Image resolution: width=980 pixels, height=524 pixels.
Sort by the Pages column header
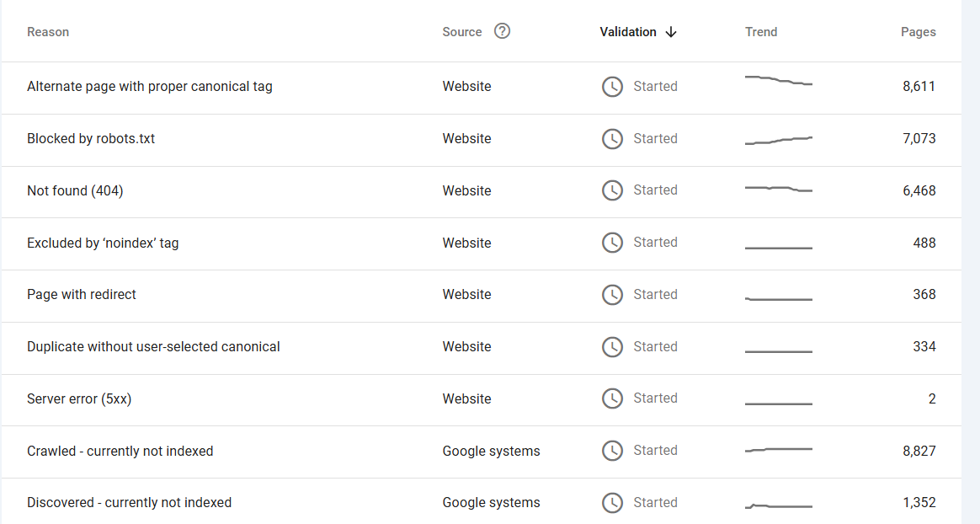point(919,32)
